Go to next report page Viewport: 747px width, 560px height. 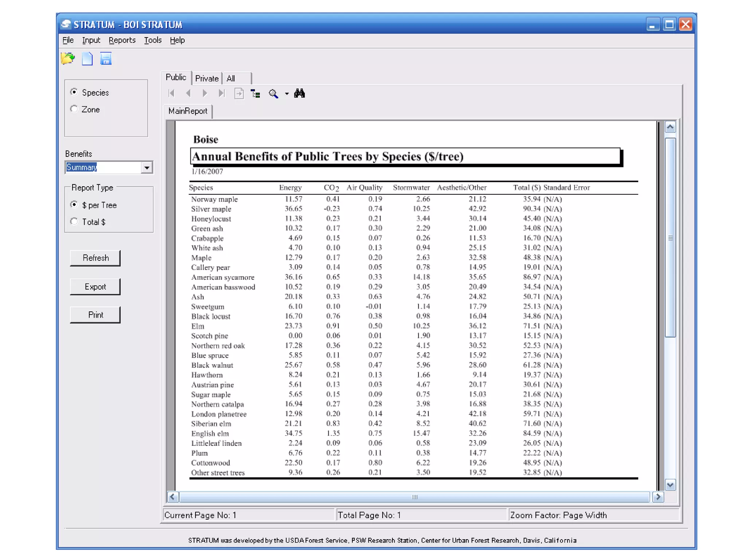coord(205,93)
